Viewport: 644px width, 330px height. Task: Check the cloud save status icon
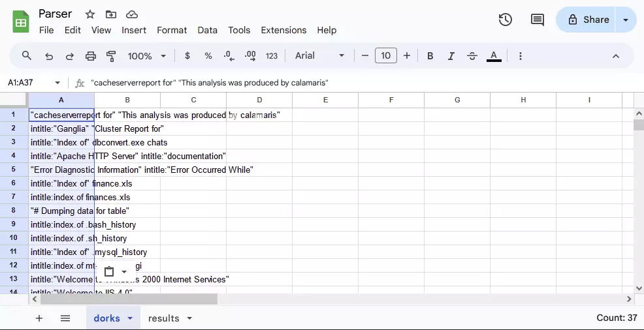[x=131, y=14]
